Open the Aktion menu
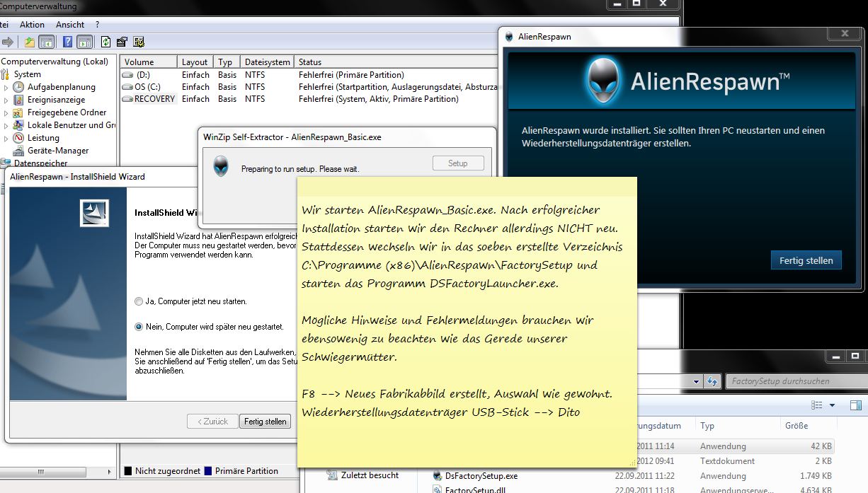This screenshot has height=493, width=868. click(32, 25)
